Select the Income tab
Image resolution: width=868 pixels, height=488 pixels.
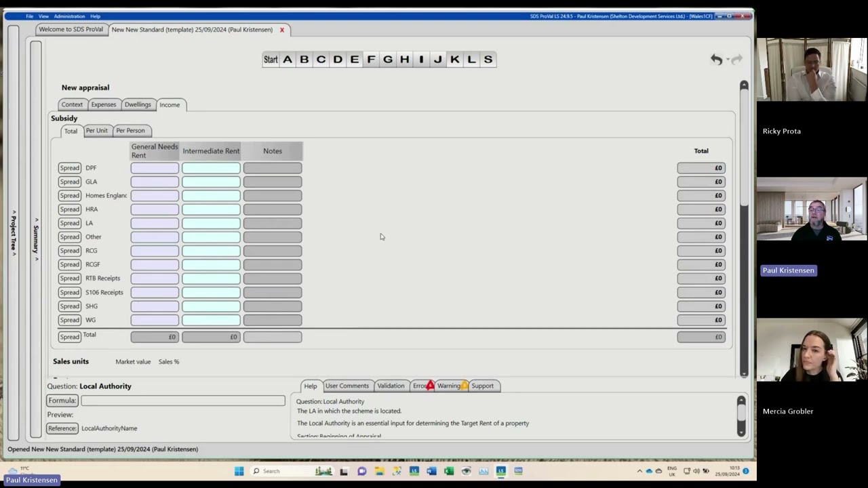pos(170,105)
